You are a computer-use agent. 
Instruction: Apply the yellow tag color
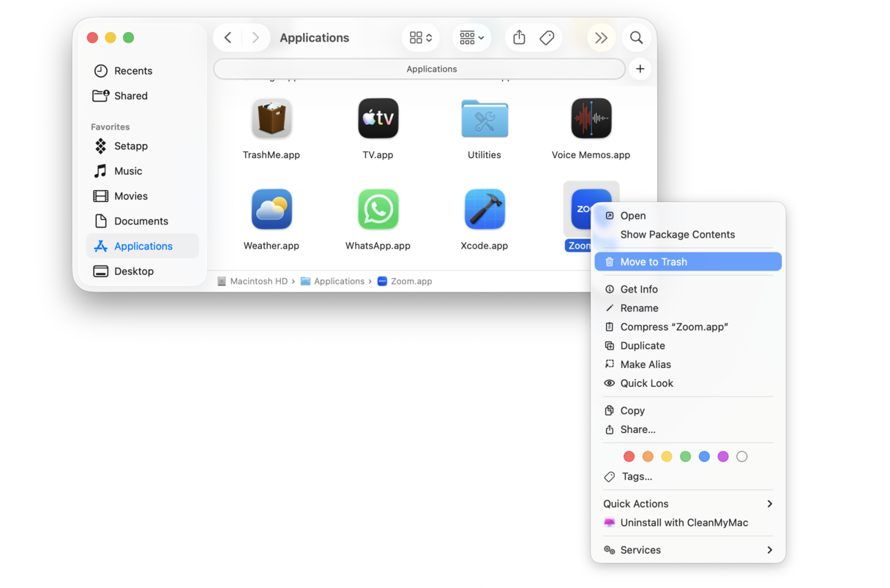(667, 456)
